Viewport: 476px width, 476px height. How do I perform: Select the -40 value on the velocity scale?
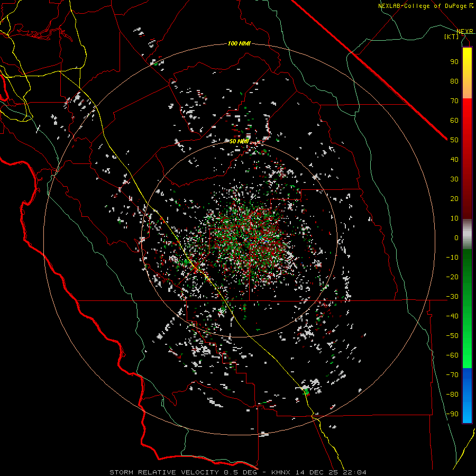tap(452, 316)
